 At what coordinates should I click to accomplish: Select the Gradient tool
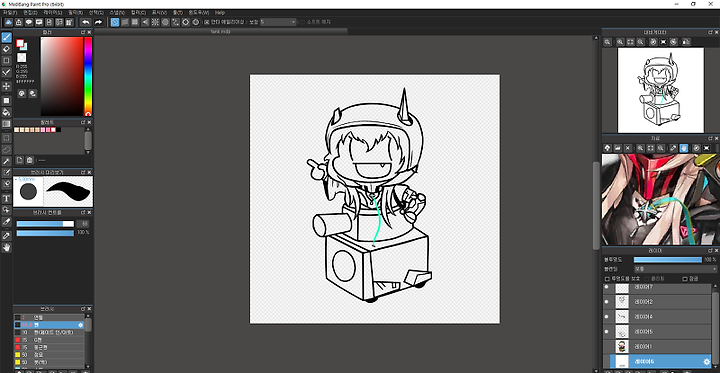(6, 124)
